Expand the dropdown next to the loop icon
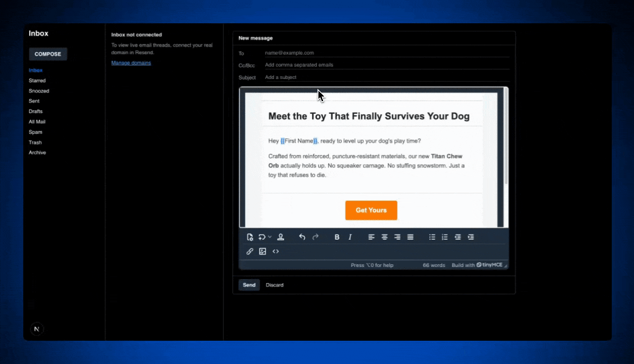Viewport: 634px width, 364px height. click(x=268, y=237)
